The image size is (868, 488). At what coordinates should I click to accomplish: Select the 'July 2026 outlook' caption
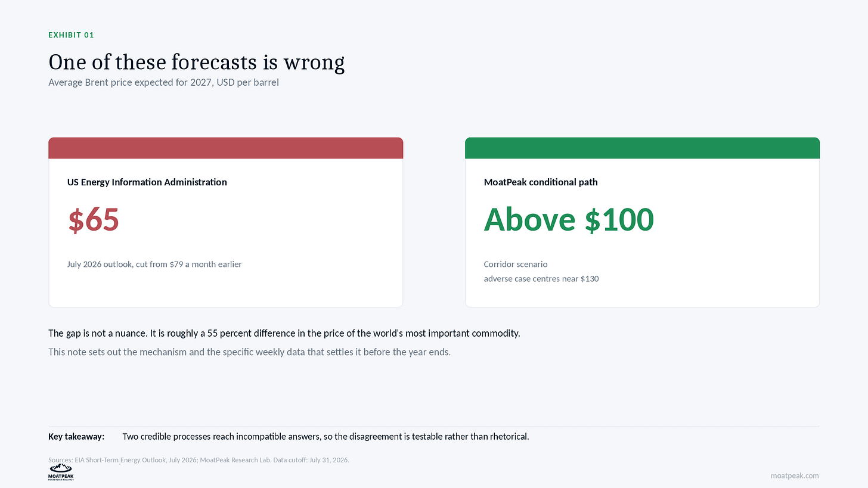point(154,264)
